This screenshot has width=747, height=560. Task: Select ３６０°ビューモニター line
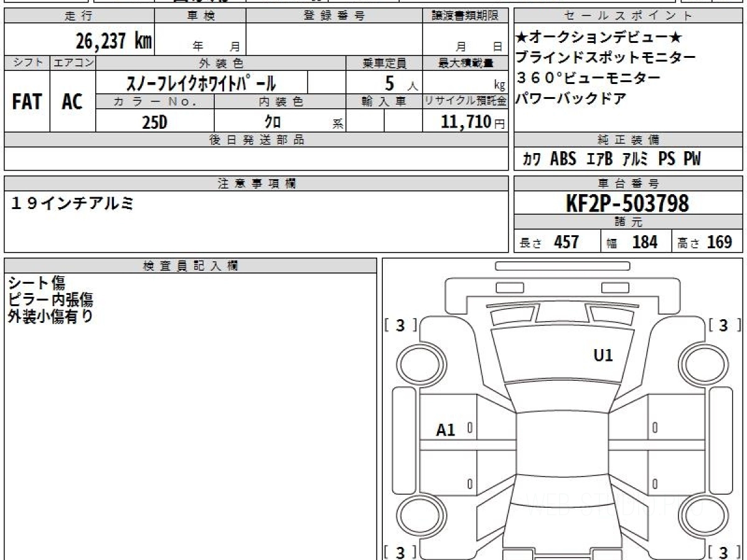point(588,79)
